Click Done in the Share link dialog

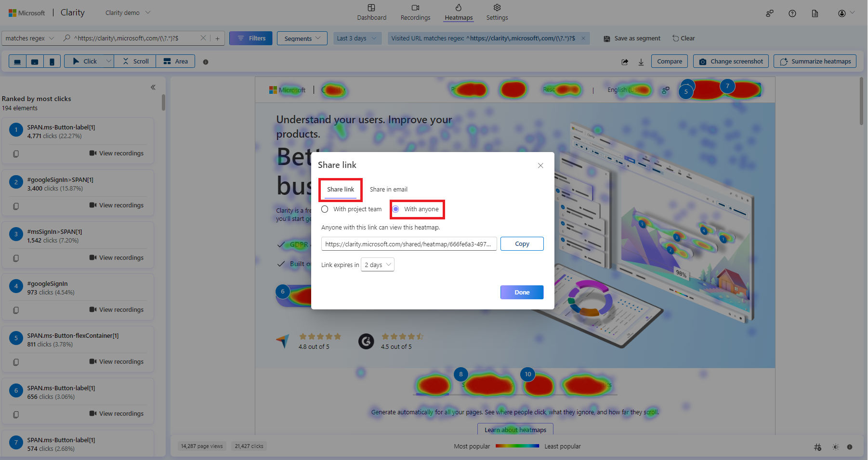point(522,293)
